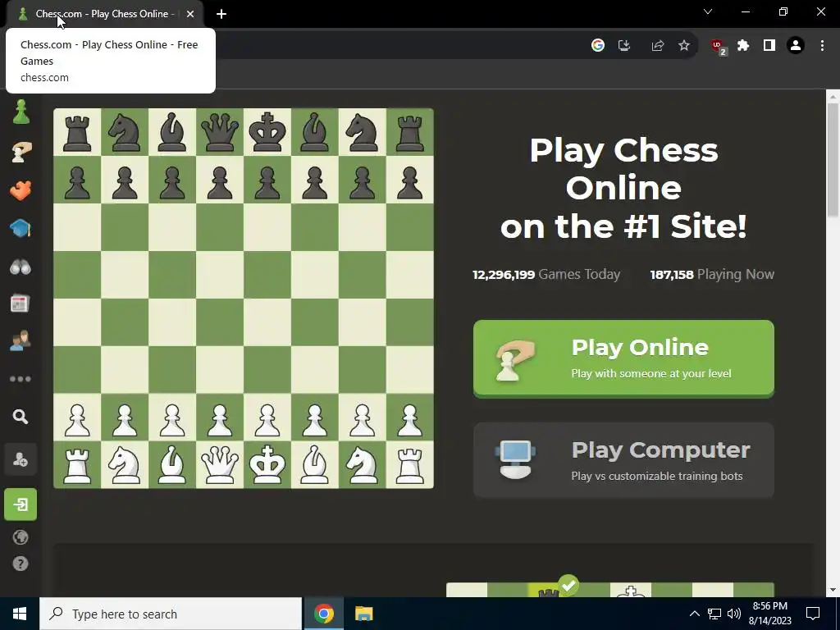Open the Chrome three-dot menu
840x630 pixels.
coord(822,46)
